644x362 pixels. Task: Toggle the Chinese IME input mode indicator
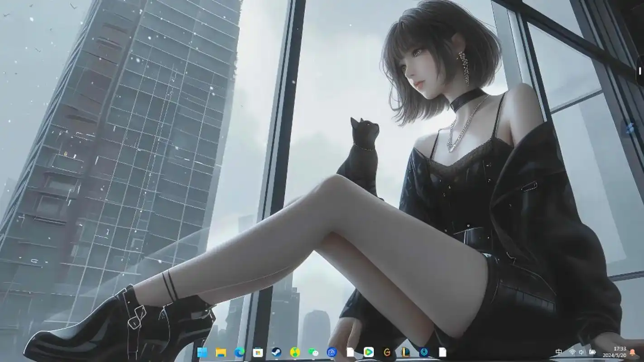(x=558, y=351)
